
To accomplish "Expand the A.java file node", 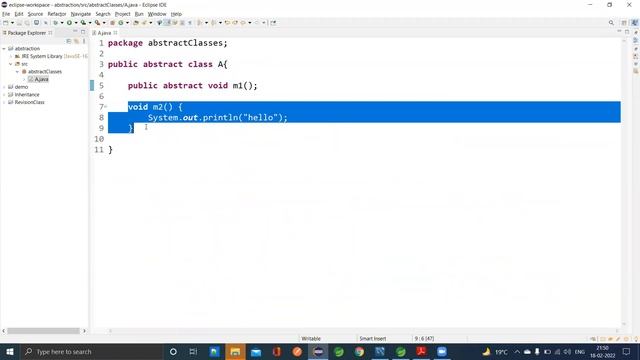I will [x=24, y=79].
